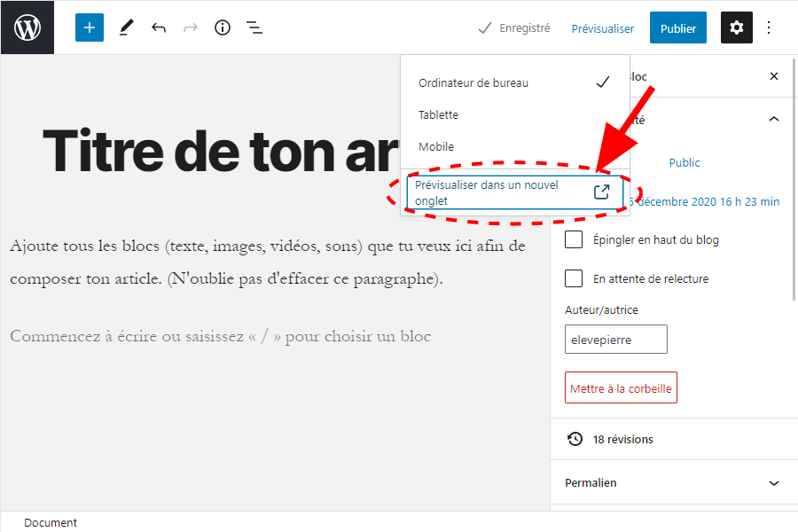This screenshot has width=798, height=532.
Task: Check the En attente de relecture box
Action: [x=574, y=278]
